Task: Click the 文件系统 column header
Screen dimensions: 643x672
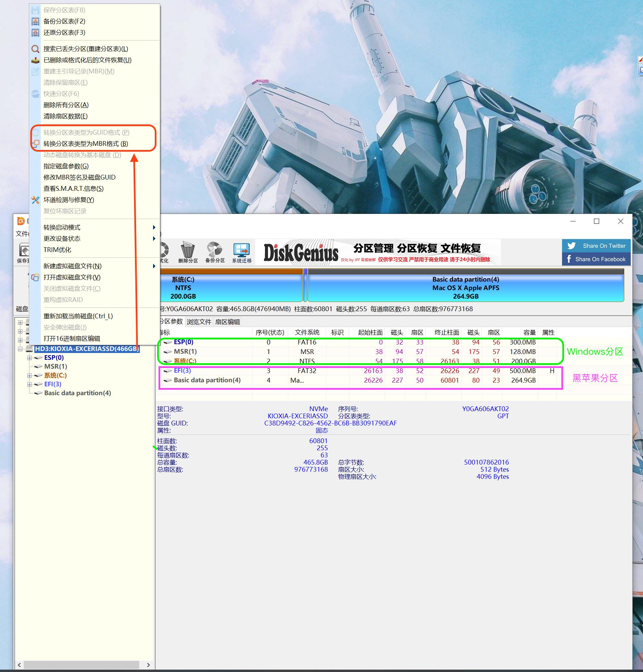Action: click(x=307, y=332)
